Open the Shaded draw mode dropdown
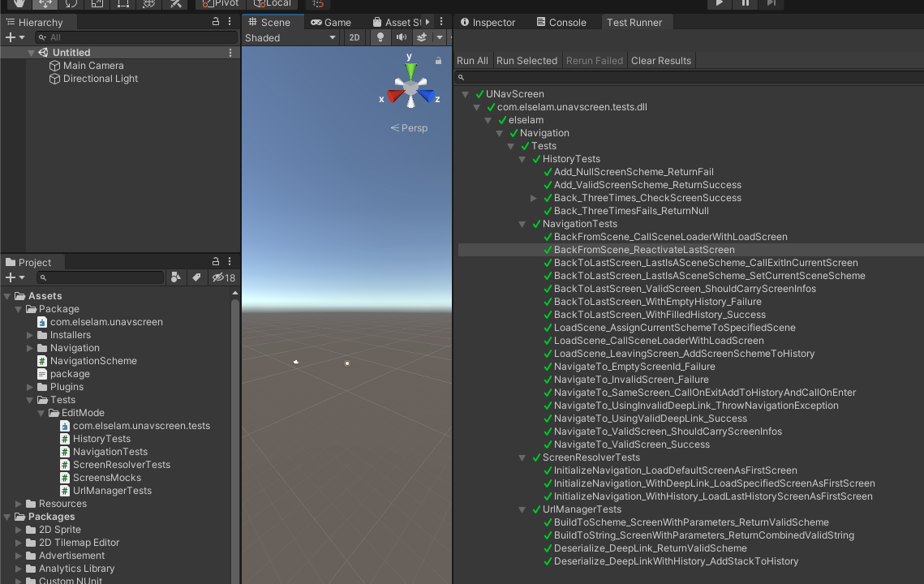924x584 pixels. click(x=290, y=37)
